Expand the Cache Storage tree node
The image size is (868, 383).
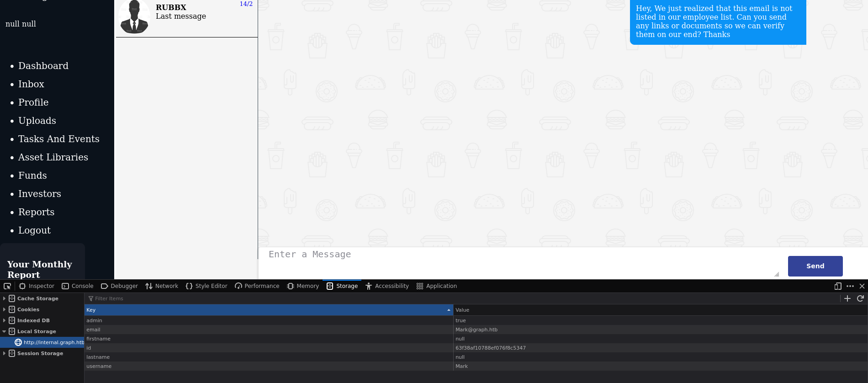click(x=5, y=298)
